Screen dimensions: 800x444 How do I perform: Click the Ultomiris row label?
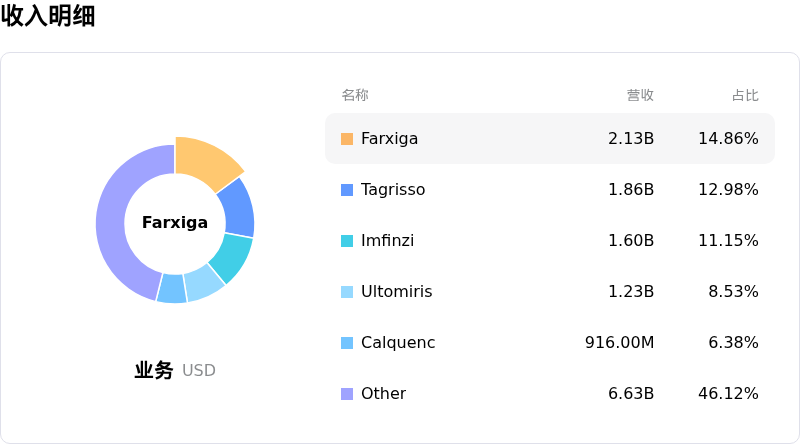pyautogui.click(x=396, y=292)
